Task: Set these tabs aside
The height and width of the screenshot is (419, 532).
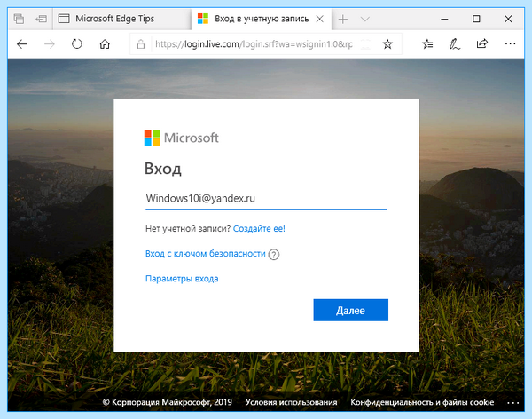Action: coord(41,19)
